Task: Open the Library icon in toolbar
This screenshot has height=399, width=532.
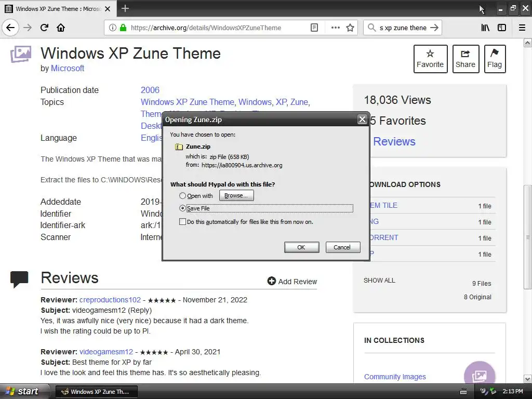Action: pos(485,28)
